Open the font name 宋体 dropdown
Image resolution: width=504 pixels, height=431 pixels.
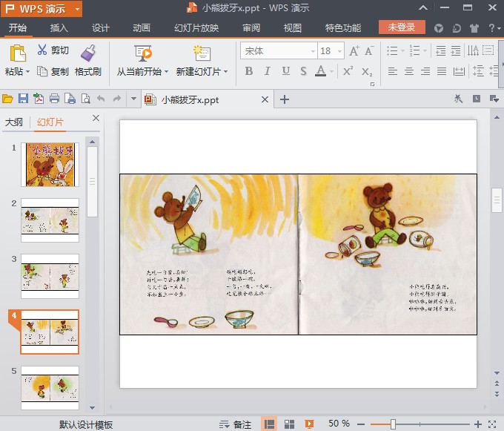(x=313, y=51)
